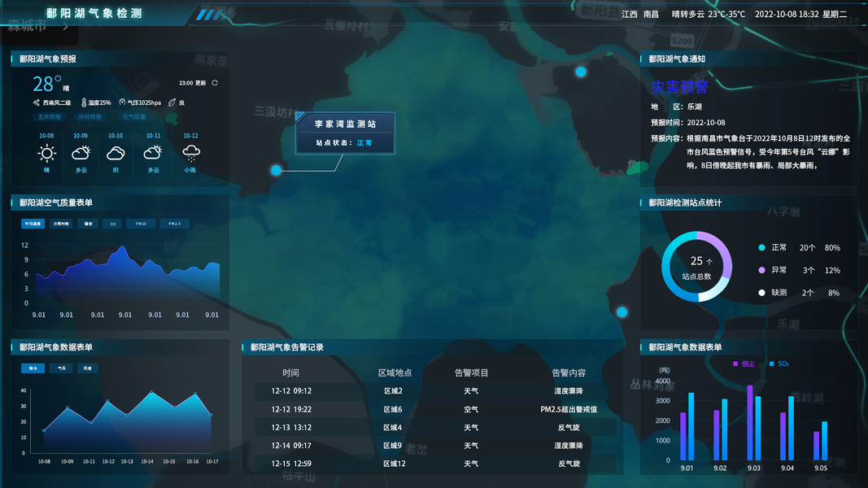This screenshot has height=488, width=868.
Task: Switch chart to 辐射
Action: (88, 224)
